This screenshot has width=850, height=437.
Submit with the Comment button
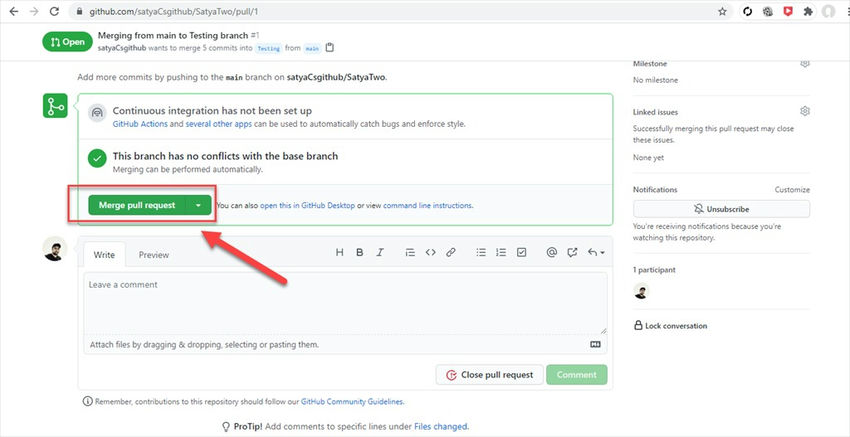click(x=577, y=375)
